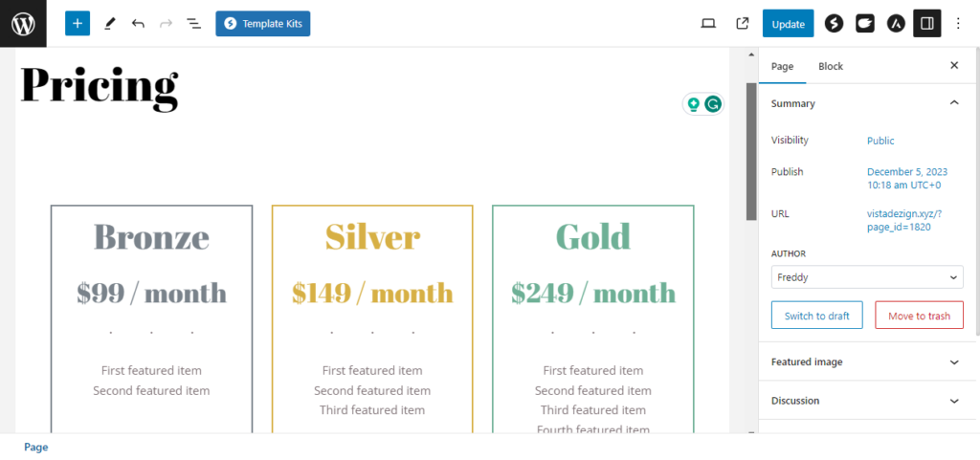Toggle the Settings sidebar panel icon
Screen dimensions: 980x460
(x=926, y=24)
